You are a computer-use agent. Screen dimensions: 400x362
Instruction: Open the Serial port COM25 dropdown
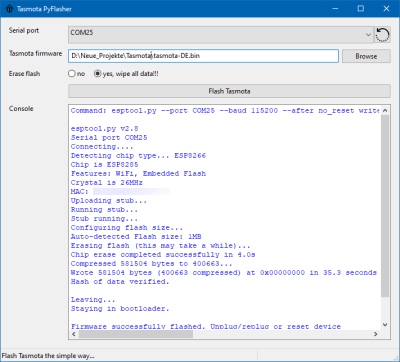[220, 35]
